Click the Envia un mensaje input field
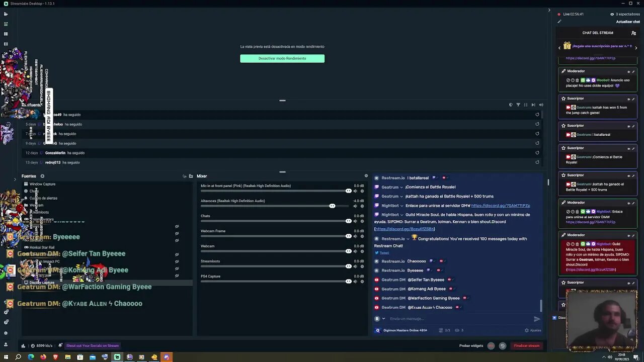The image size is (644, 362). pyautogui.click(x=458, y=319)
